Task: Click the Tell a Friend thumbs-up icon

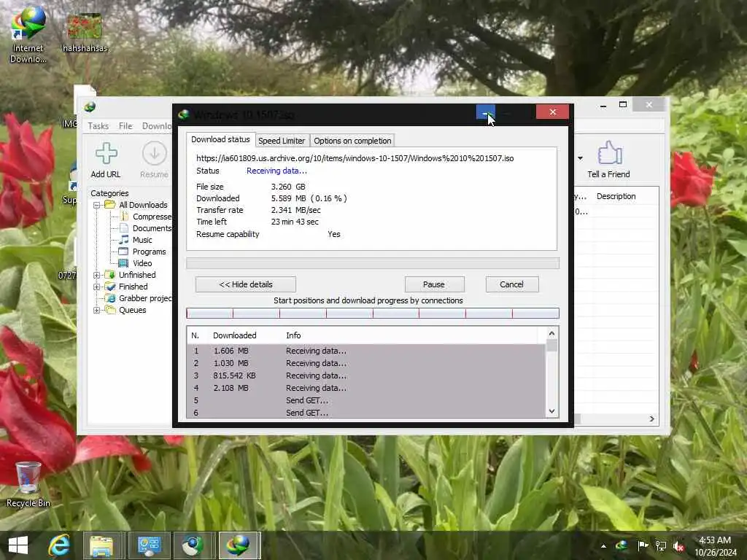Action: (609, 152)
